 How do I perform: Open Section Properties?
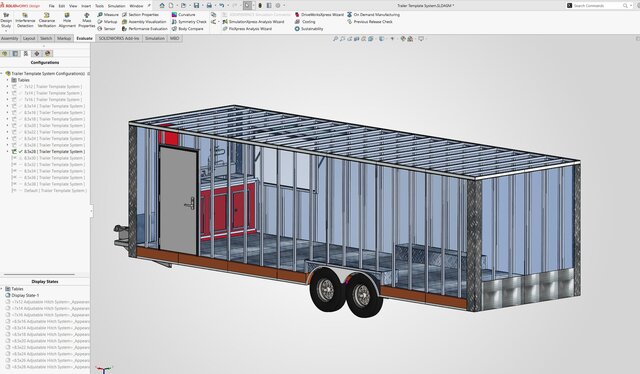click(140, 14)
